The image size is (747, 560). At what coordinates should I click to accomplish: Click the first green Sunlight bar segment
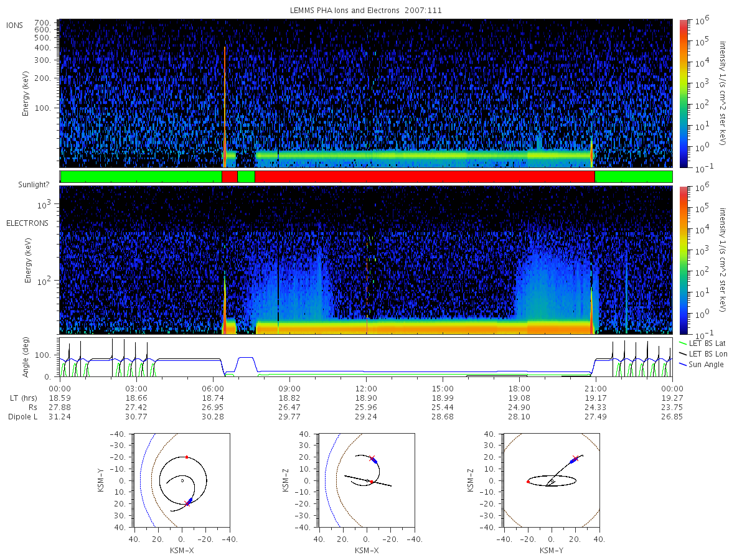tap(141, 177)
